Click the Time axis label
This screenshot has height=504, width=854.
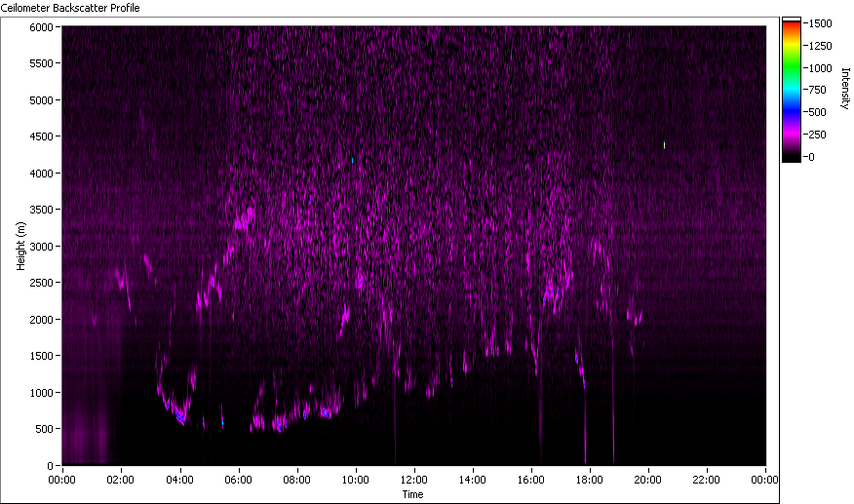pyautogui.click(x=412, y=494)
